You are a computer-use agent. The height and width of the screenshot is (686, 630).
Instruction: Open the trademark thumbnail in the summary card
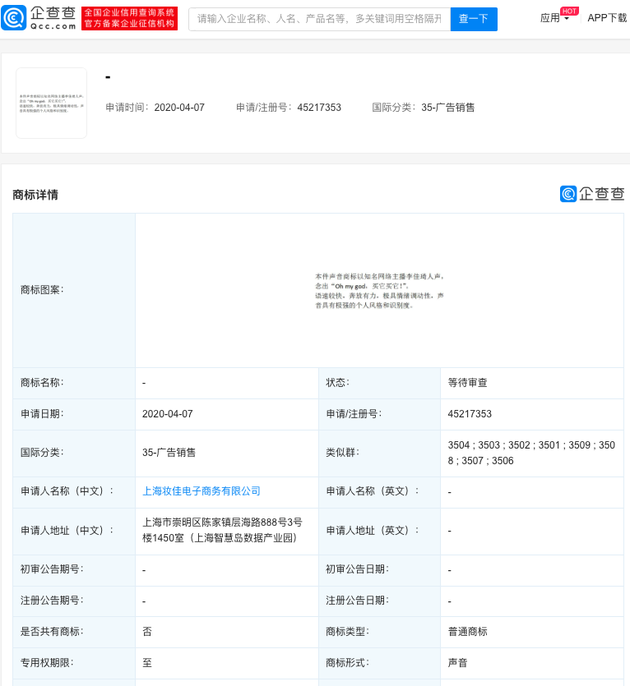51,103
